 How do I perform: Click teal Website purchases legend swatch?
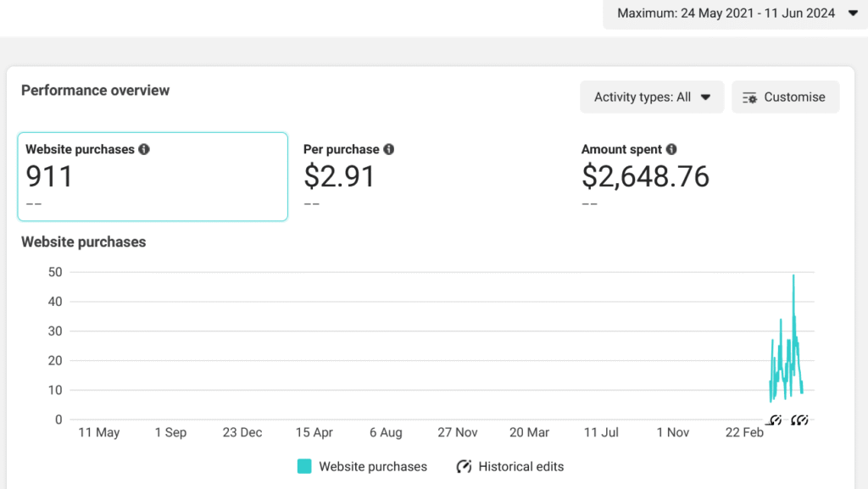point(304,466)
